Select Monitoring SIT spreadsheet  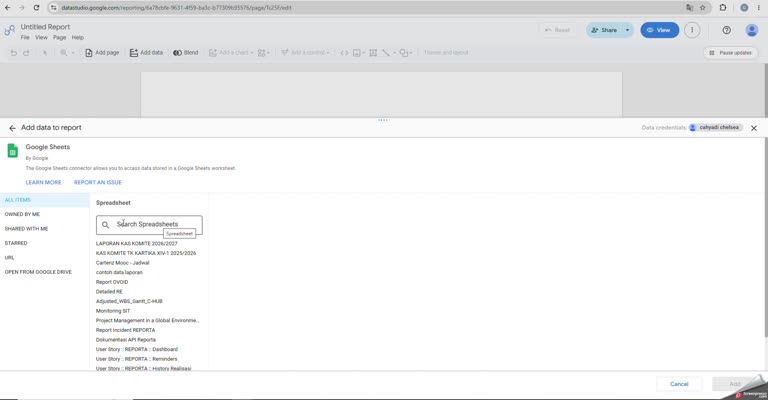(x=113, y=311)
